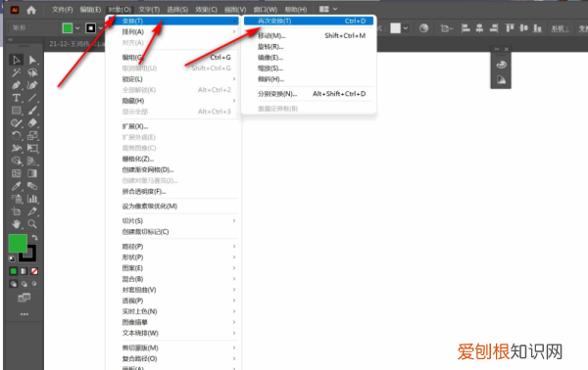Switch to Draw Behind mode
588x370 pixels.
(x=24, y=284)
